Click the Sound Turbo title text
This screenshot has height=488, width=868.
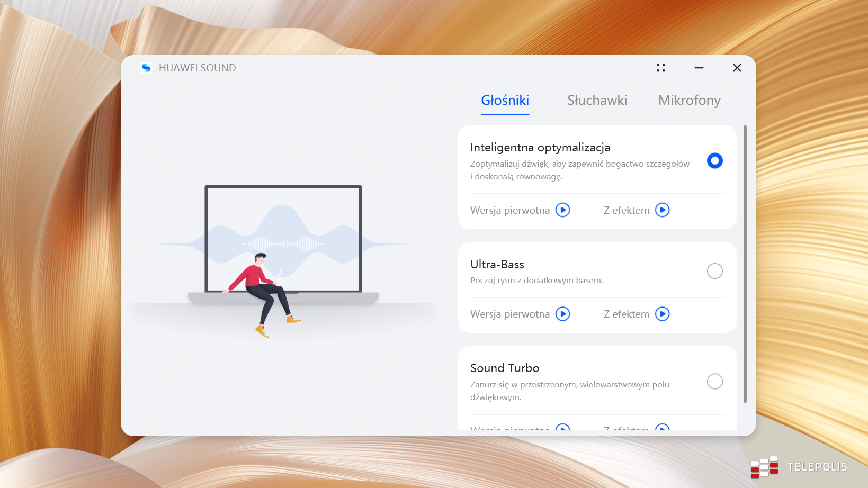tap(504, 368)
